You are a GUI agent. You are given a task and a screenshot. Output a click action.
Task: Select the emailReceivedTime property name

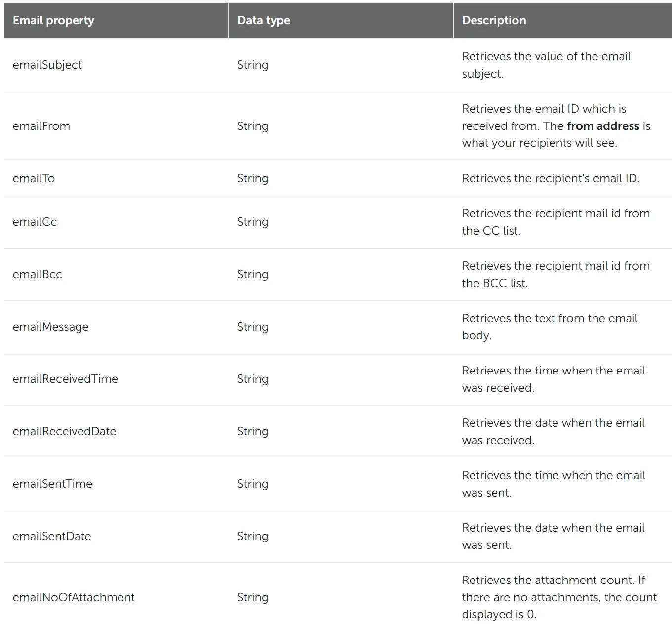65,379
